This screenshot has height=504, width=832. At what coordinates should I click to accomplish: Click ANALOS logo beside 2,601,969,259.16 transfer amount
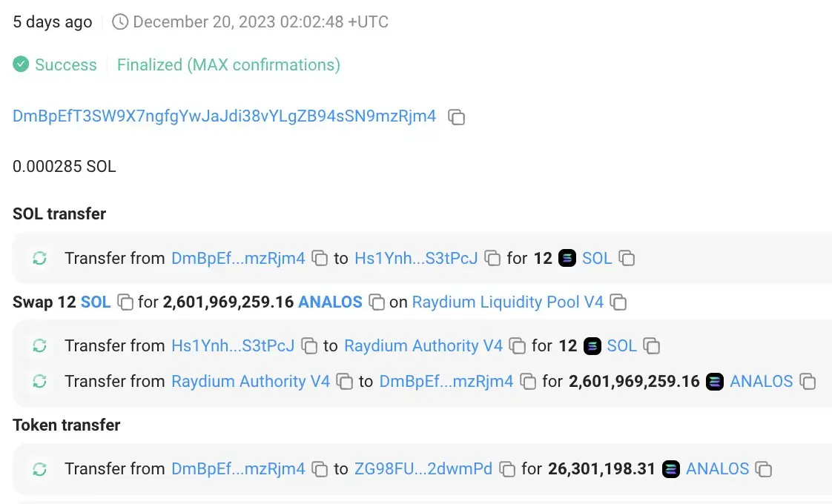tap(715, 382)
